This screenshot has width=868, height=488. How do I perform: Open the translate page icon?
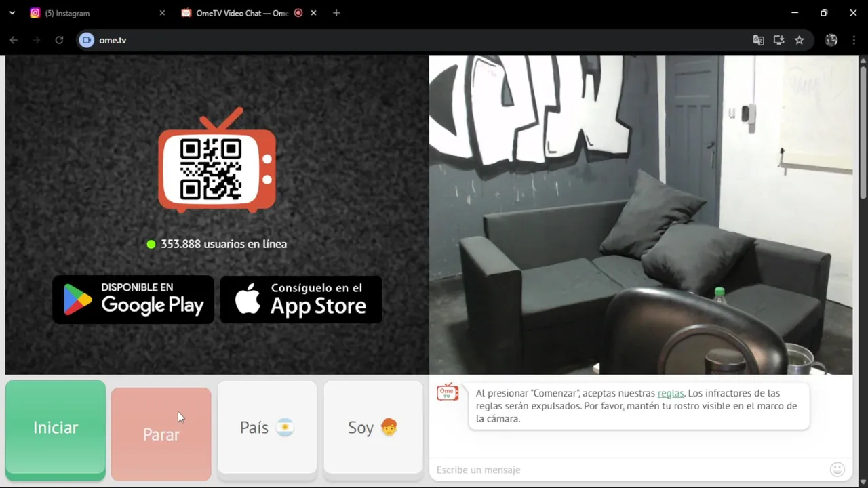[x=758, y=40]
